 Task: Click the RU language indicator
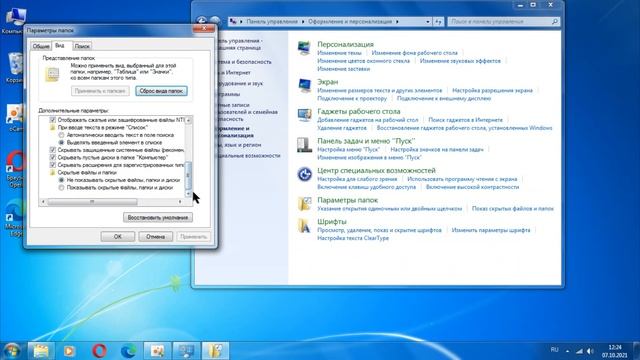pyautogui.click(x=554, y=350)
